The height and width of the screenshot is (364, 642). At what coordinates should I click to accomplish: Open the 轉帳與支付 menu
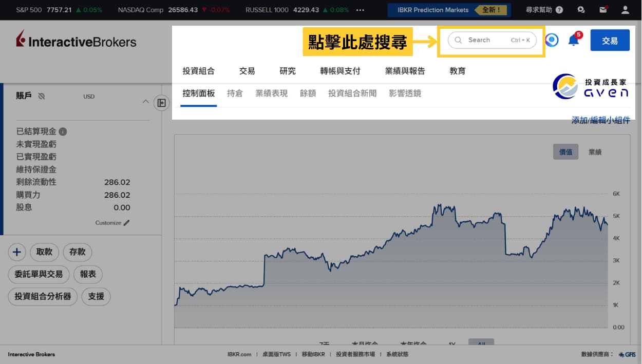coord(340,71)
